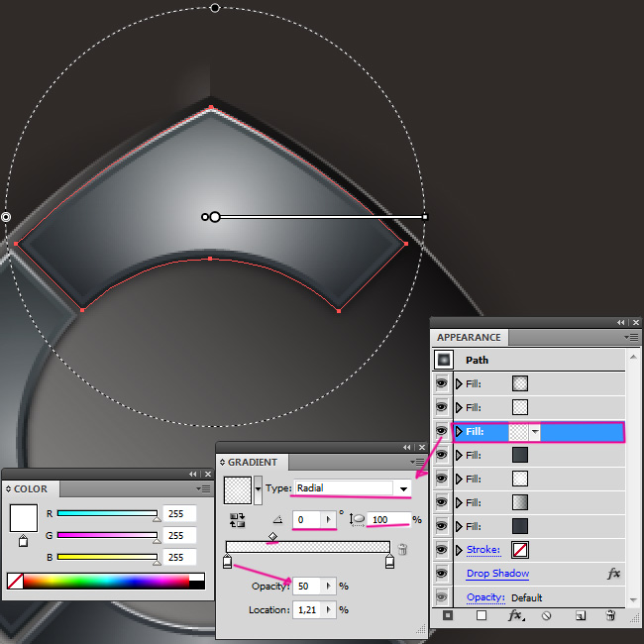
Task: Click Add New Stroke icon
Action: point(449,615)
